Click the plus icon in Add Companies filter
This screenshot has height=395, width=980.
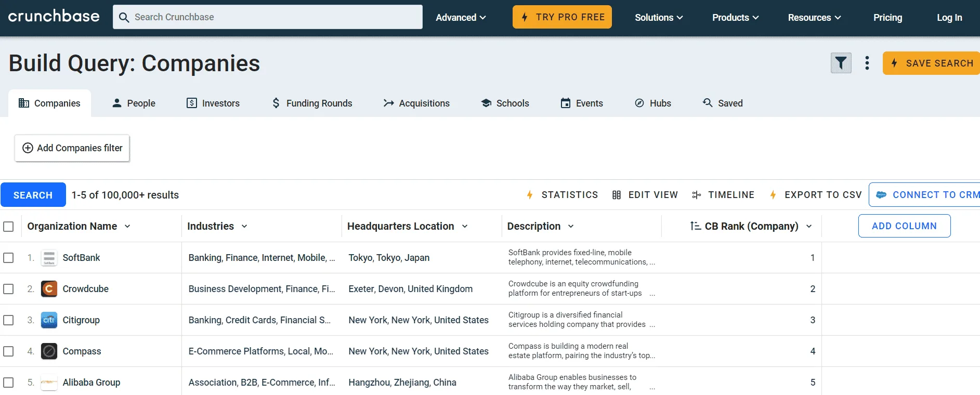coord(28,148)
